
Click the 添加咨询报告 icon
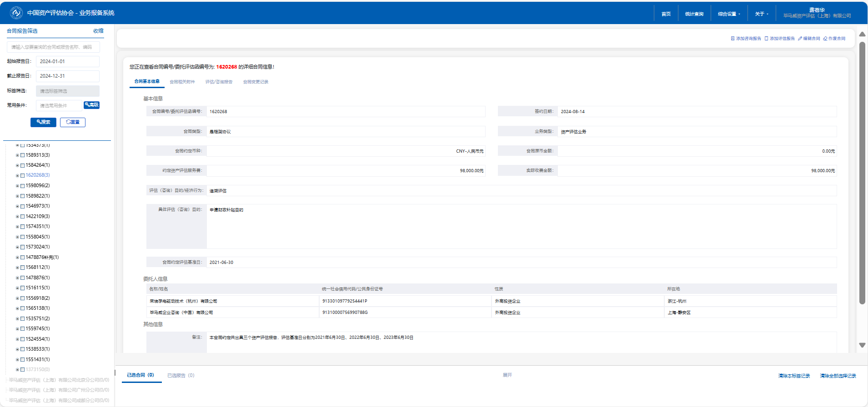[x=733, y=39]
